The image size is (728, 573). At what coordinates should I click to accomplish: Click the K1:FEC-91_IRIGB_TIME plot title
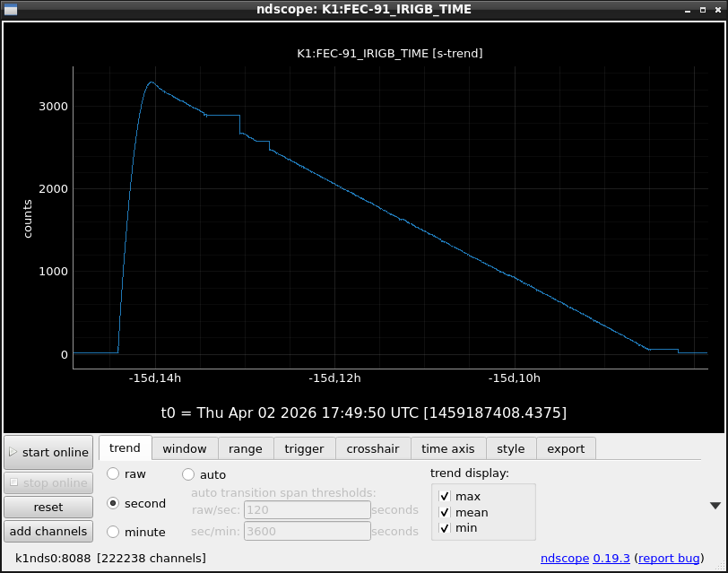[389, 54]
